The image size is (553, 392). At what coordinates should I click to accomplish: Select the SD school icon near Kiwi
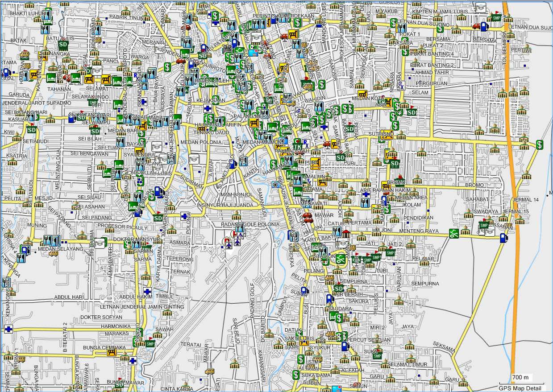(x=31, y=130)
